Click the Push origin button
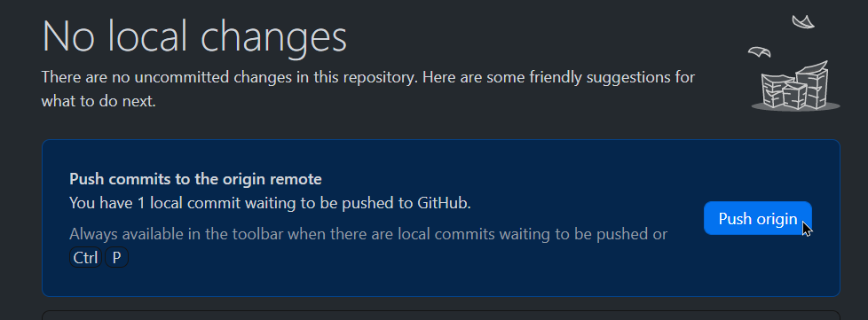 [757, 218]
